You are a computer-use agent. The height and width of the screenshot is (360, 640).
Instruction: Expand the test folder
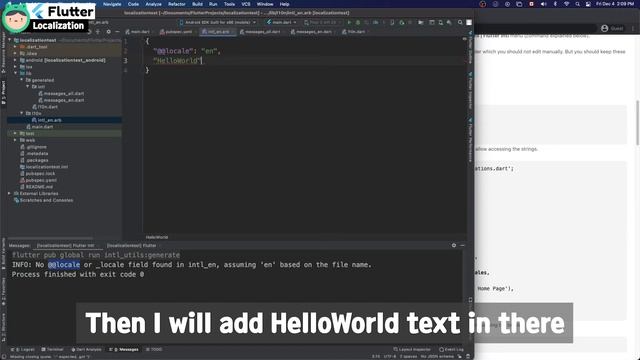pos(16,133)
